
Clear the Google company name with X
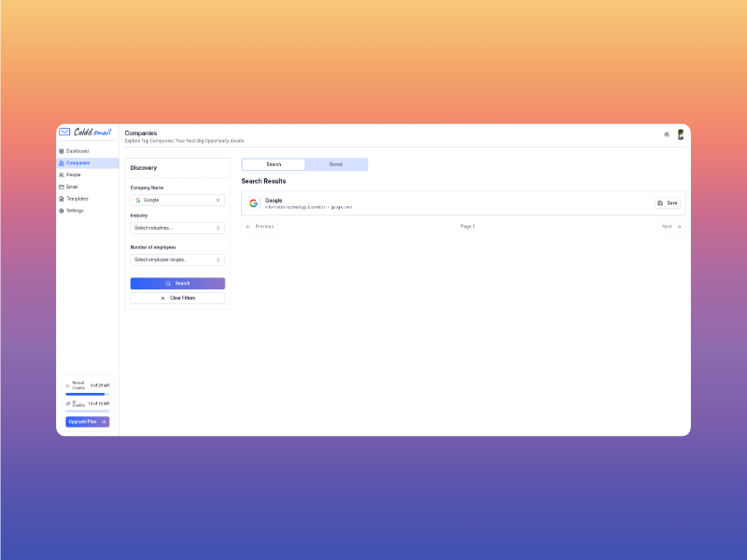[x=218, y=200]
